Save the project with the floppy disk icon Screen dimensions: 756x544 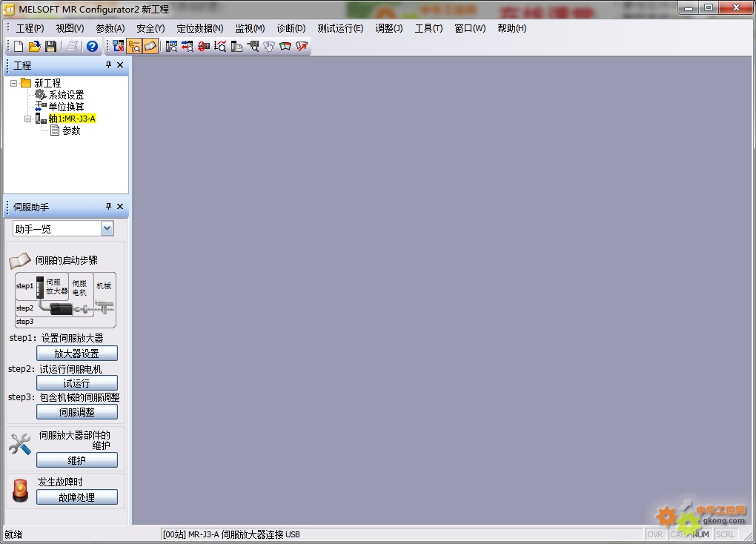point(50,46)
